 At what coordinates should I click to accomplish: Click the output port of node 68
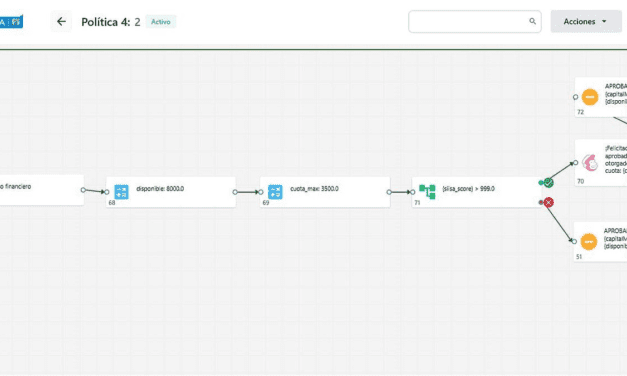pos(235,192)
